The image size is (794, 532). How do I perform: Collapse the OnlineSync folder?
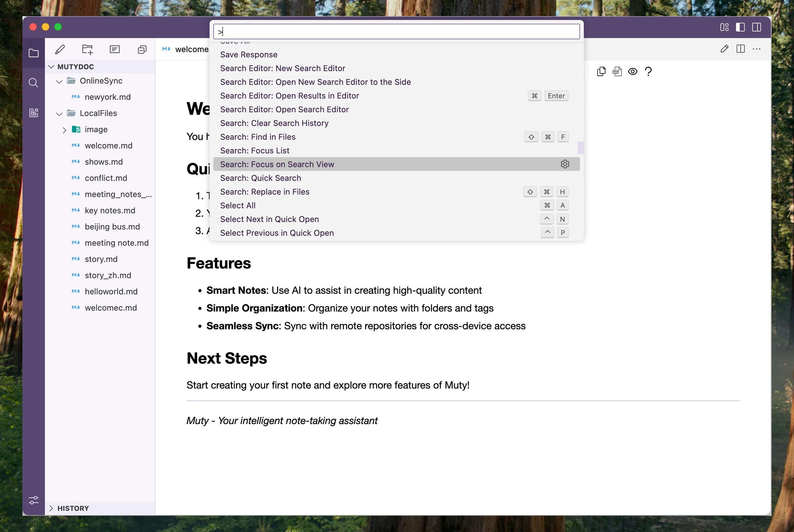pos(59,81)
